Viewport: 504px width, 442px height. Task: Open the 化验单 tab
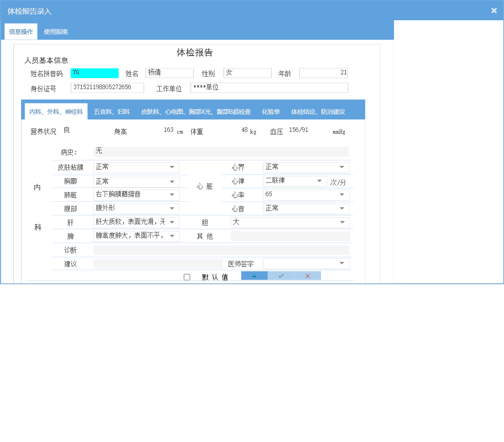270,111
